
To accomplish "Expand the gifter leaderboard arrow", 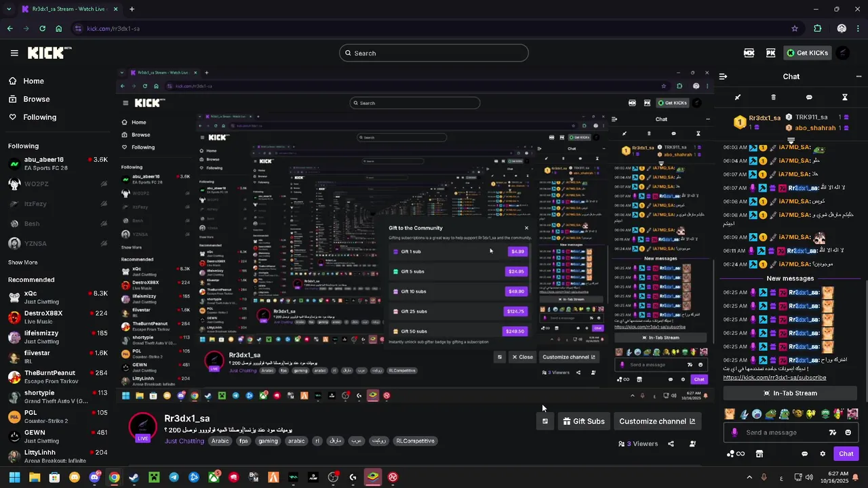I will (x=791, y=140).
